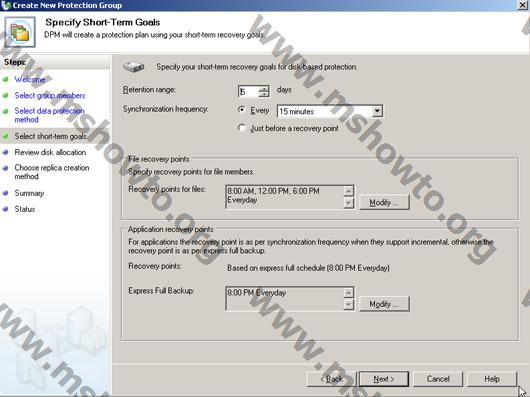Click the protection group folder icon in header
The height and width of the screenshot is (397, 530).
click(x=20, y=32)
